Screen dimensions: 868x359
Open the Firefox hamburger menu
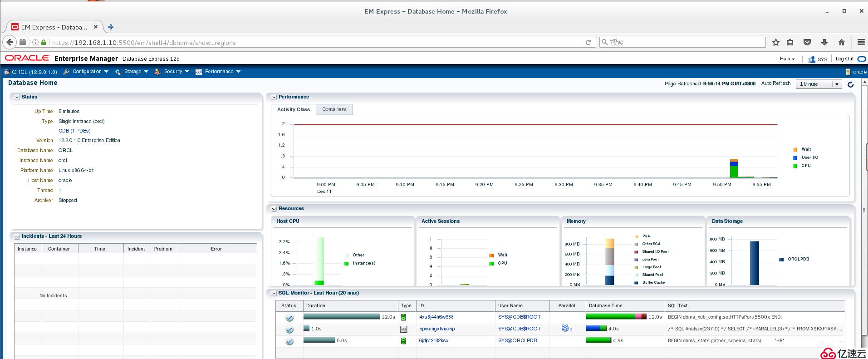[861, 42]
